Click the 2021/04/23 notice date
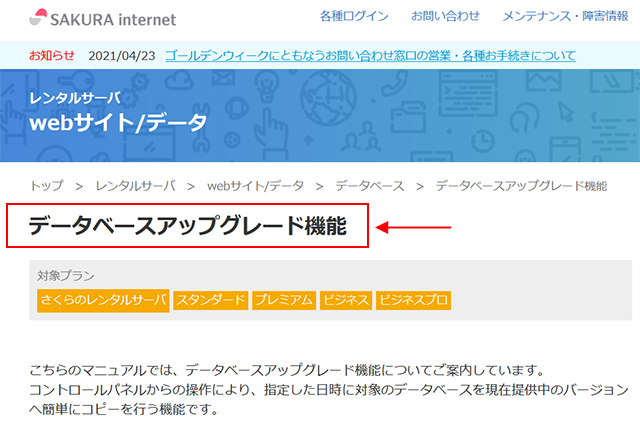The height and width of the screenshot is (422, 640). pyautogui.click(x=122, y=56)
